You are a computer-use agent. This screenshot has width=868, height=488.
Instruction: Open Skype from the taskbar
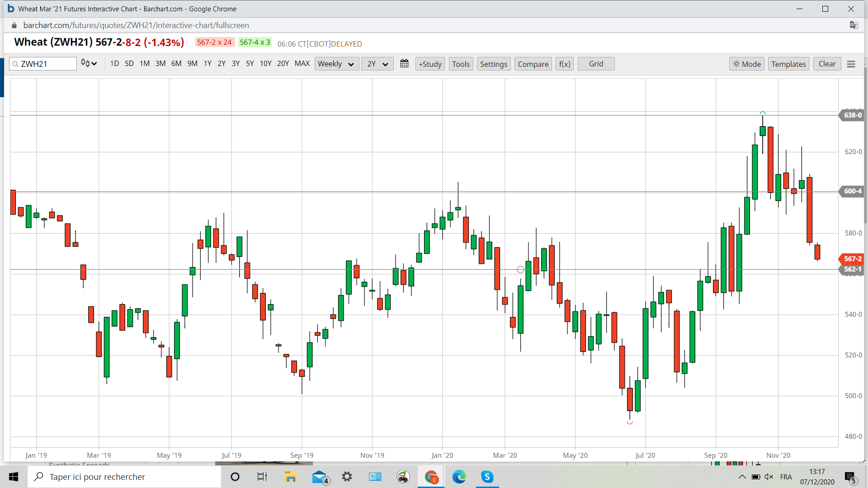[487, 477]
